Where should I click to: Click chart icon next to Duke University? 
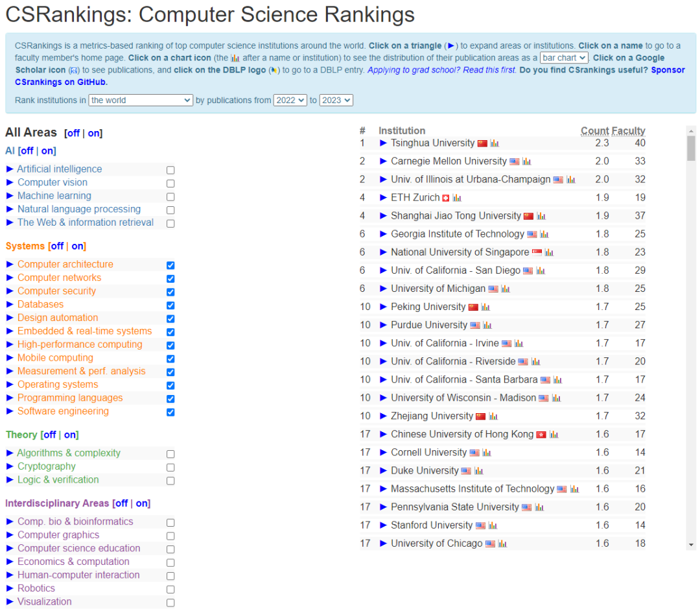479,471
